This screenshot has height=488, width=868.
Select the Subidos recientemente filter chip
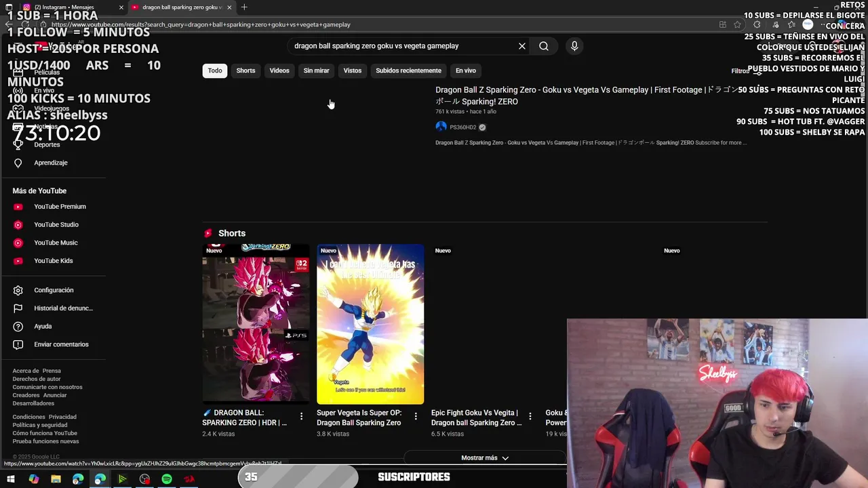pos(408,70)
